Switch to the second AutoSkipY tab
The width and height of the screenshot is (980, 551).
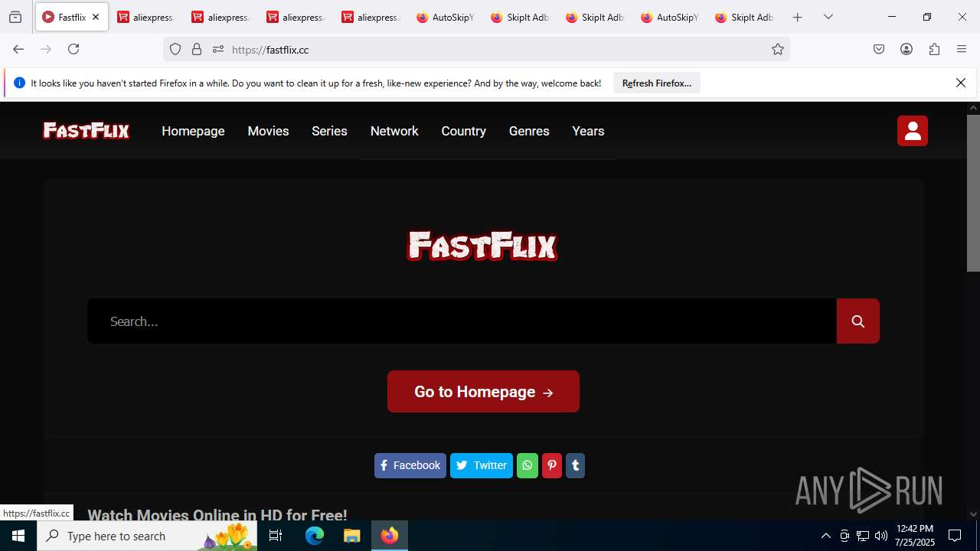[669, 17]
